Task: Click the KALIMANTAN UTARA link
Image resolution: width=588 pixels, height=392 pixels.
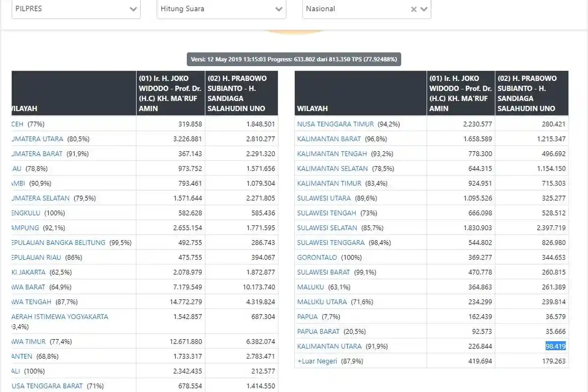Action: (329, 346)
